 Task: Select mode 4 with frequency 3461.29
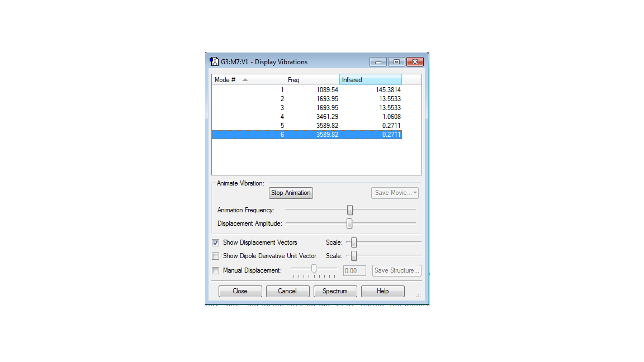[x=307, y=117]
